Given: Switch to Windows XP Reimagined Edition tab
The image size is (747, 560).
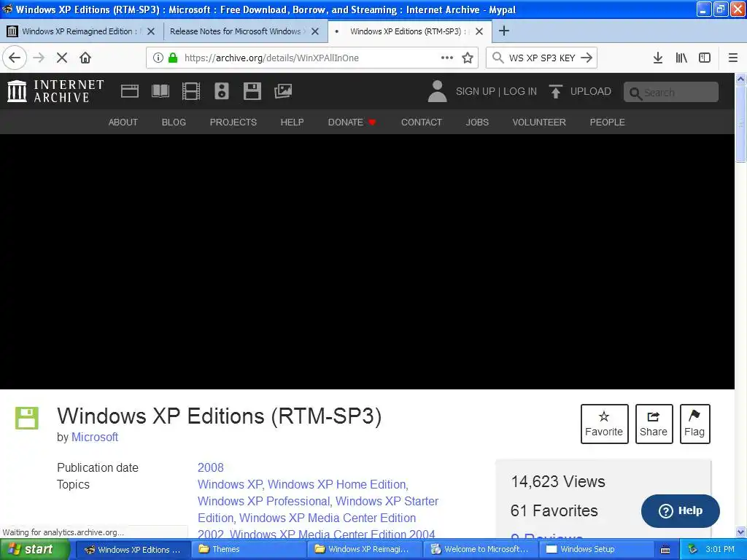Looking at the screenshot, I should [x=82, y=31].
